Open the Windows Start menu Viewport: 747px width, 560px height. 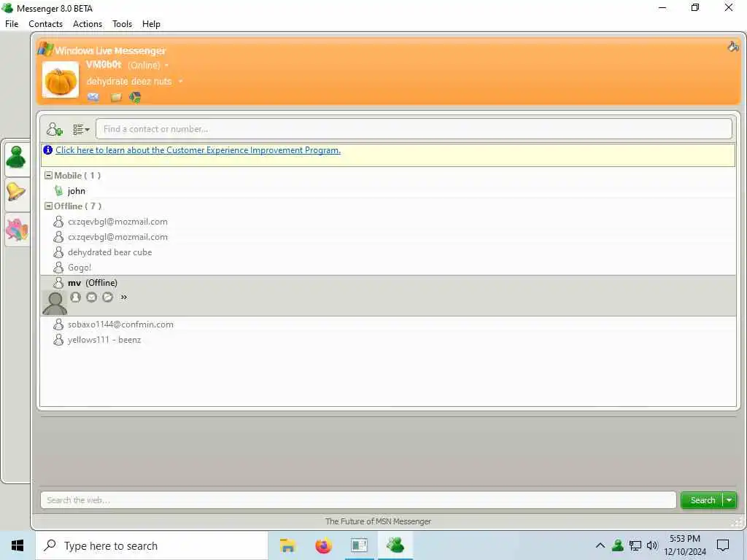pos(18,545)
